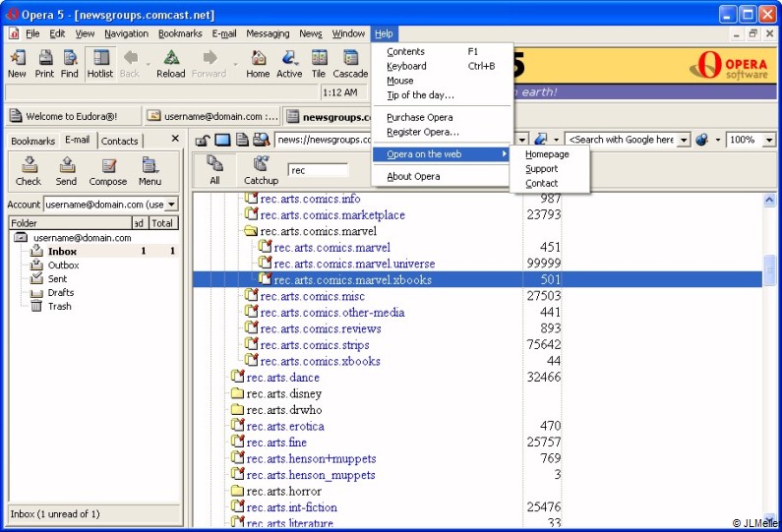Open the Navigation menu
This screenshot has height=532, width=782.
(x=126, y=33)
